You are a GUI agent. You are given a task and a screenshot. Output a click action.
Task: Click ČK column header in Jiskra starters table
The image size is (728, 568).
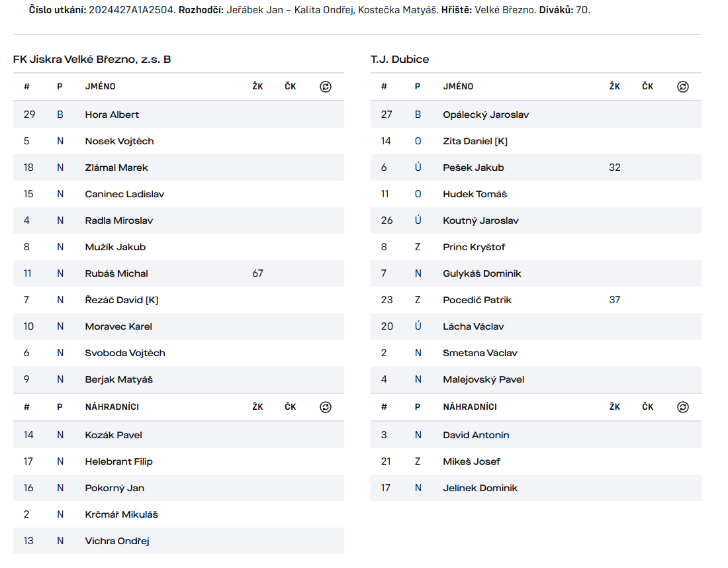291,87
